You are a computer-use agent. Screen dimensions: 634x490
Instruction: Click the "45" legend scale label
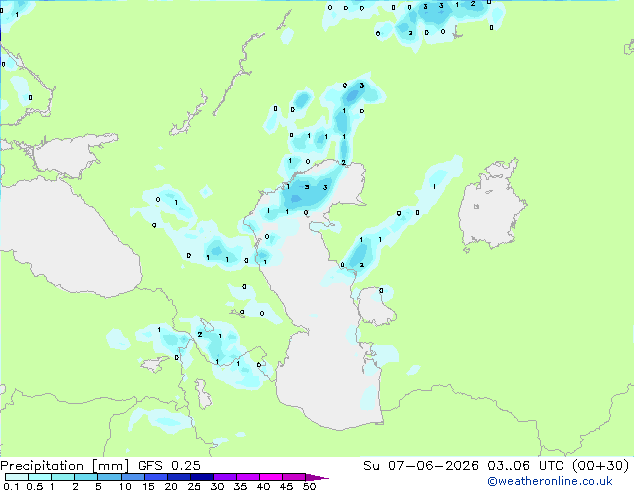click(286, 486)
